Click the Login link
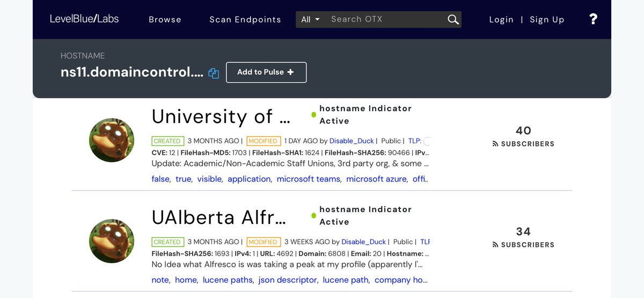The image size is (644, 298). click(501, 19)
